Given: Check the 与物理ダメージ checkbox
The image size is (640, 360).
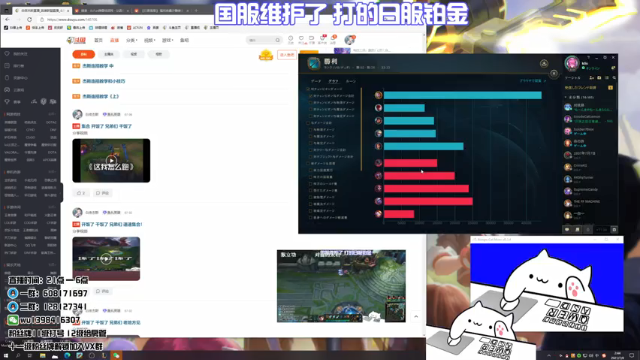Looking at the screenshot, I should point(311,129).
